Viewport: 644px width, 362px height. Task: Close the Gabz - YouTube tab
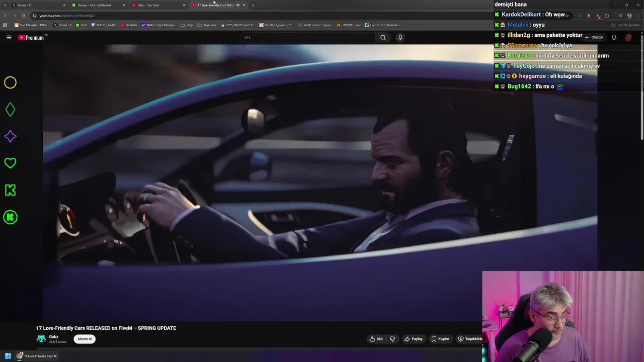click(x=184, y=5)
